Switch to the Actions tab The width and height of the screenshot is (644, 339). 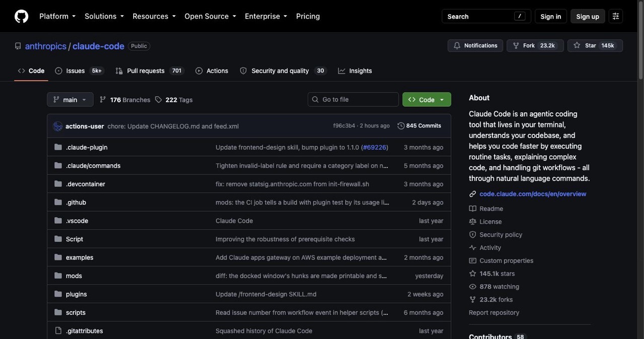[x=212, y=71]
